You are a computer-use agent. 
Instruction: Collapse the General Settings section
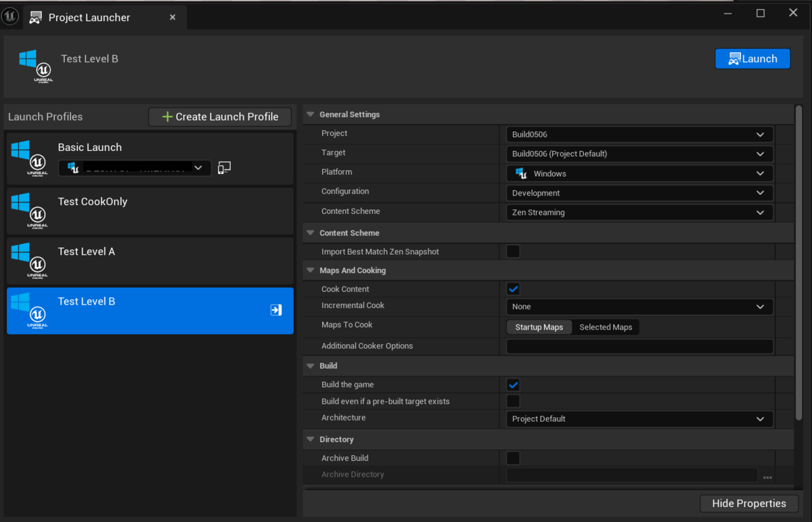tap(310, 114)
